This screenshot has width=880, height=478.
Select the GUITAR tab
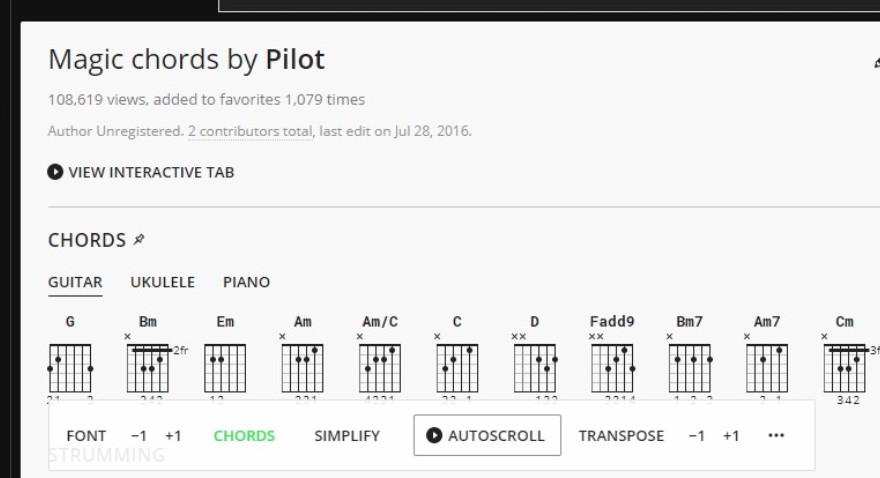(75, 282)
